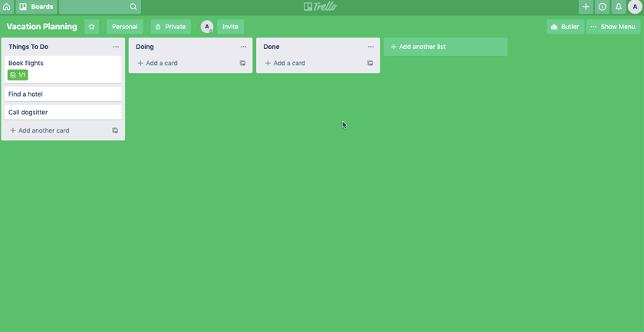
Task: Open the Boards menu
Action: tap(36, 7)
